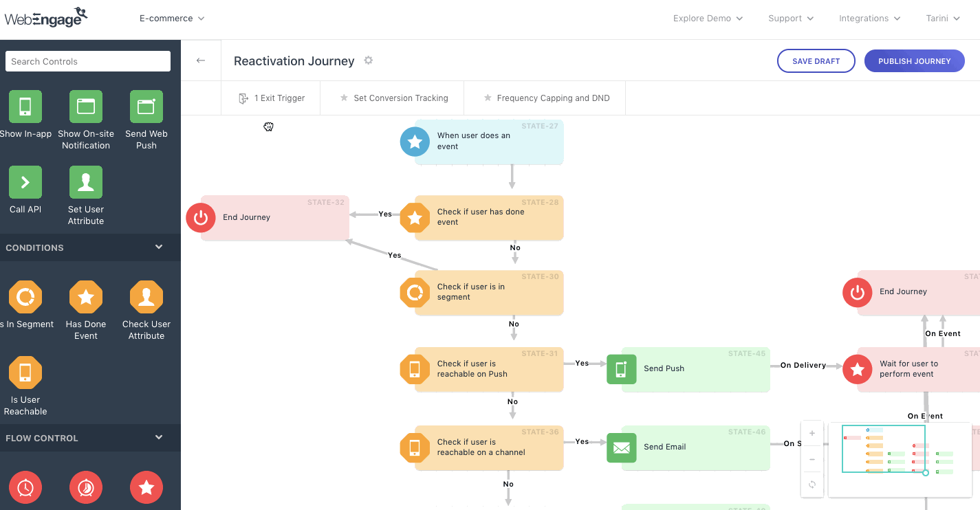Click the phone icon on STATE-31 block
Viewport: 980px width, 510px height.
(x=415, y=370)
